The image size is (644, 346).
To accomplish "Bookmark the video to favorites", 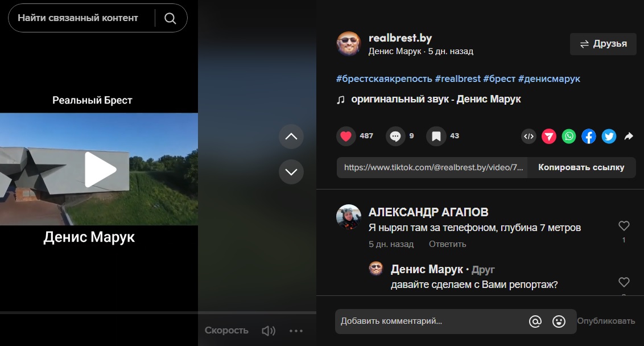I will (x=436, y=137).
